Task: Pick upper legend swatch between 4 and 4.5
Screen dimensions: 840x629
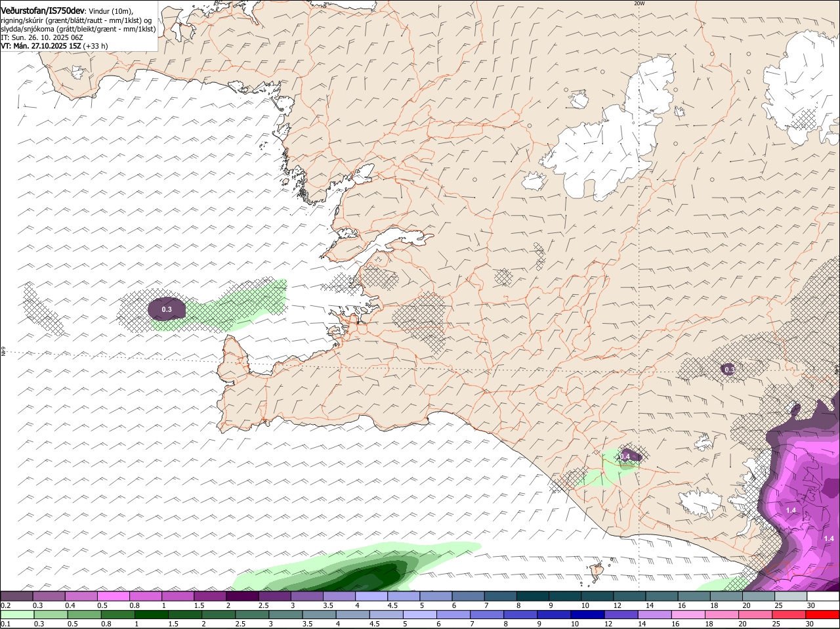Action: coord(371,596)
